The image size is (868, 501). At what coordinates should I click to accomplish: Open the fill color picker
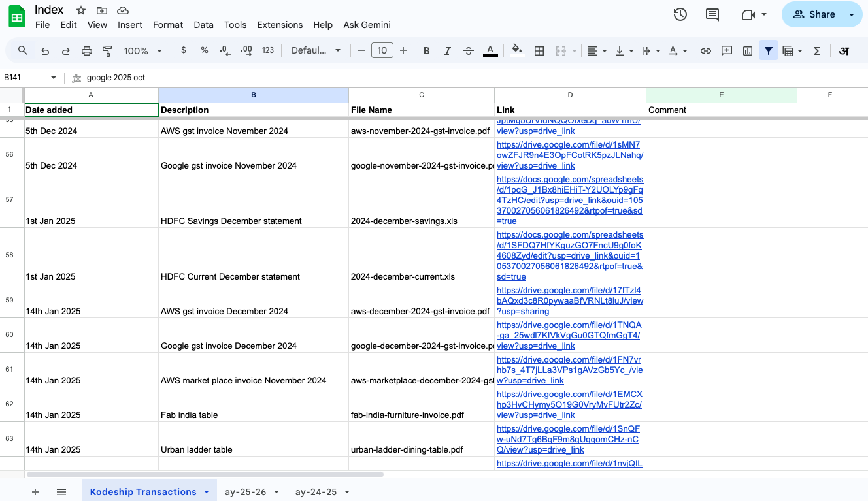517,51
